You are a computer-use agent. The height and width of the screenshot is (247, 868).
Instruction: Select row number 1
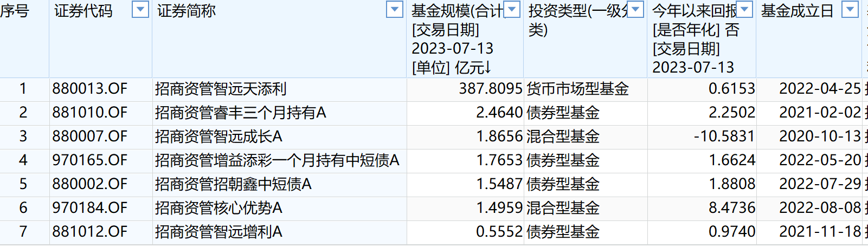point(23,89)
